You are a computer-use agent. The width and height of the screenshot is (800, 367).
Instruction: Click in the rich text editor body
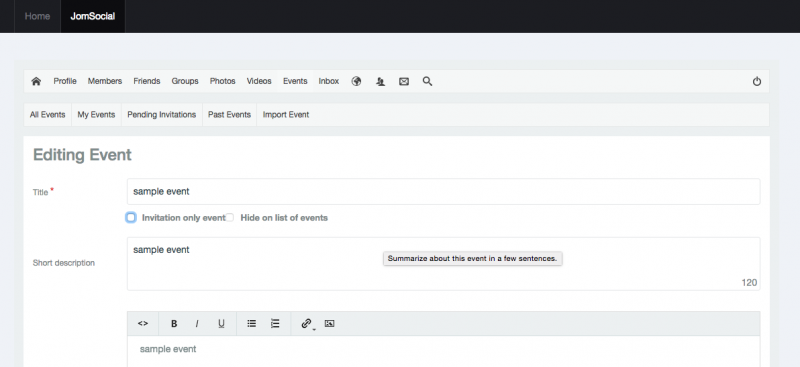tap(443, 351)
